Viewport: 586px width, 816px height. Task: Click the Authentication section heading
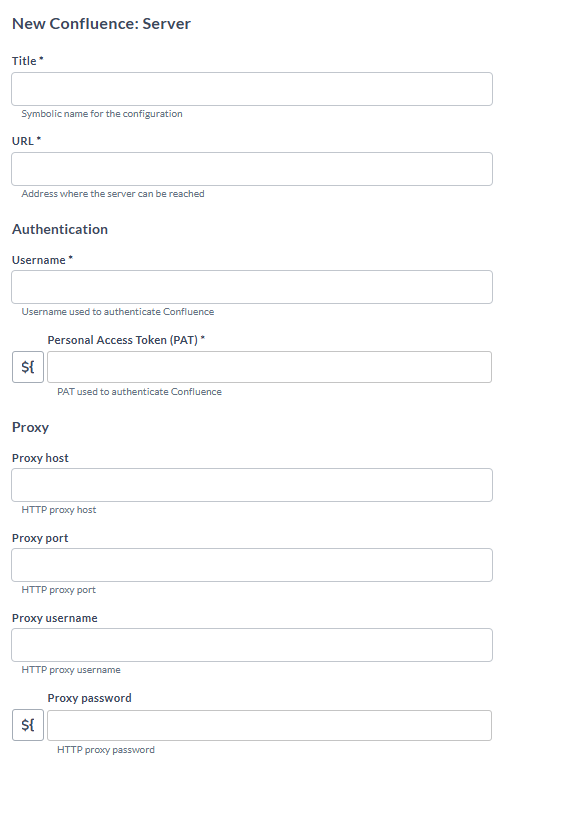coord(60,230)
